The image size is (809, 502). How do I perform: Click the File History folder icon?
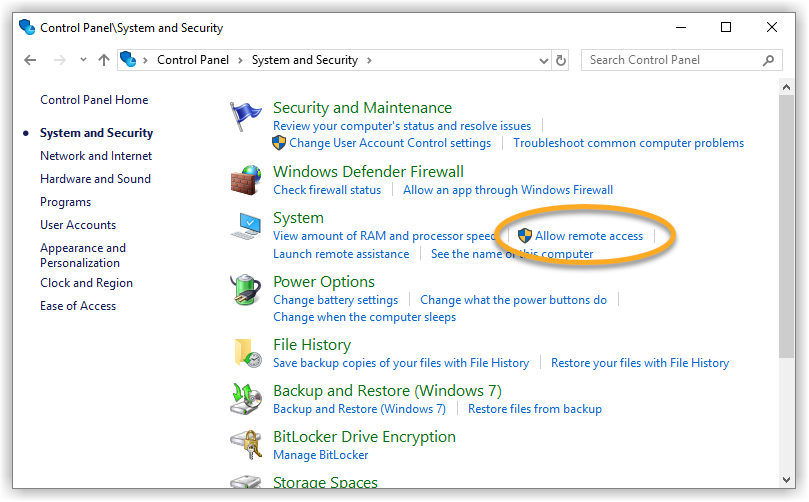(x=245, y=353)
